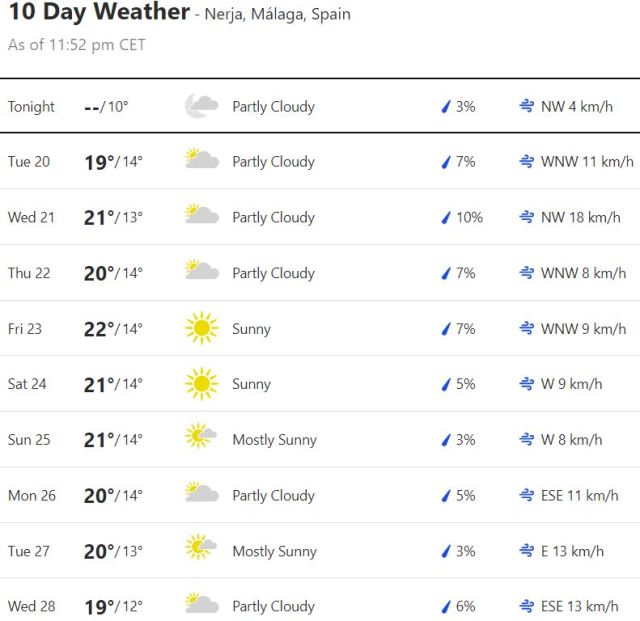Click the mostly sunny icon for Tue 27
Image resolution: width=640 pixels, height=621 pixels.
tap(201, 550)
